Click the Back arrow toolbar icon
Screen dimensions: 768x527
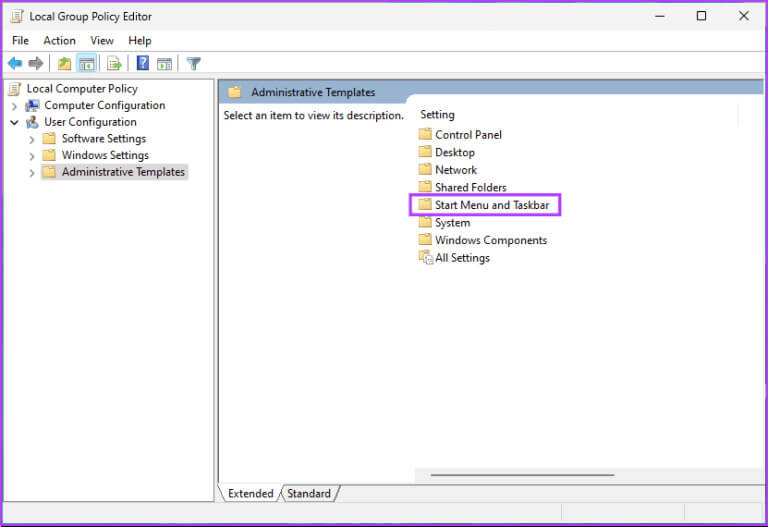[15, 63]
